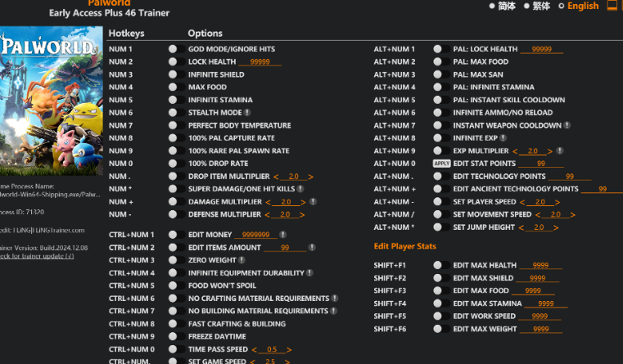
Task: Click info icon beside Infinite Equipment Durability
Action: coord(309,272)
